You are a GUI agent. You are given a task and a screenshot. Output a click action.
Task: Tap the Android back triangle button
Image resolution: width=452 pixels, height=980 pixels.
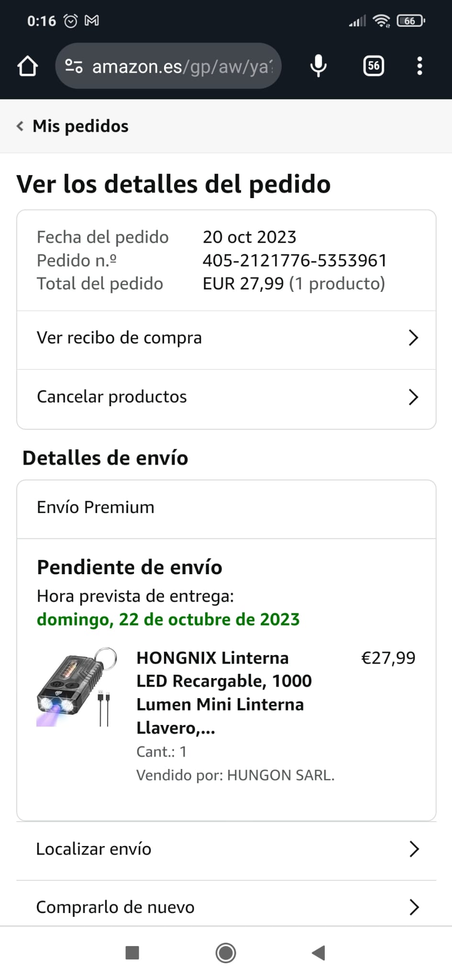319,953
